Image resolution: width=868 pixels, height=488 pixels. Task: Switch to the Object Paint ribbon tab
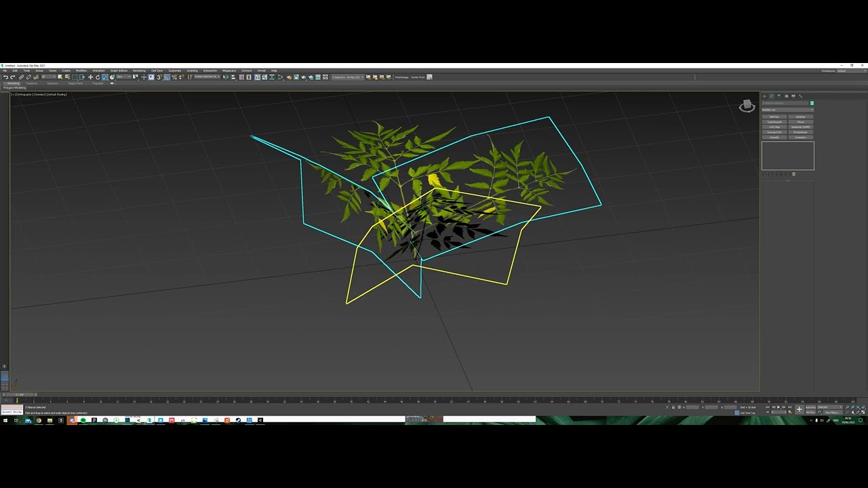pyautogui.click(x=75, y=83)
